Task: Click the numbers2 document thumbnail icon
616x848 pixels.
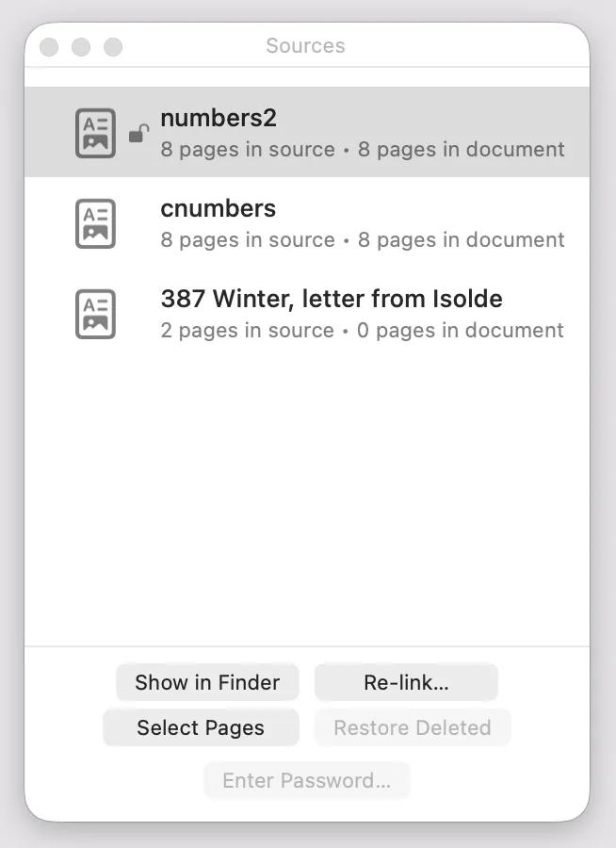Action: 95,133
